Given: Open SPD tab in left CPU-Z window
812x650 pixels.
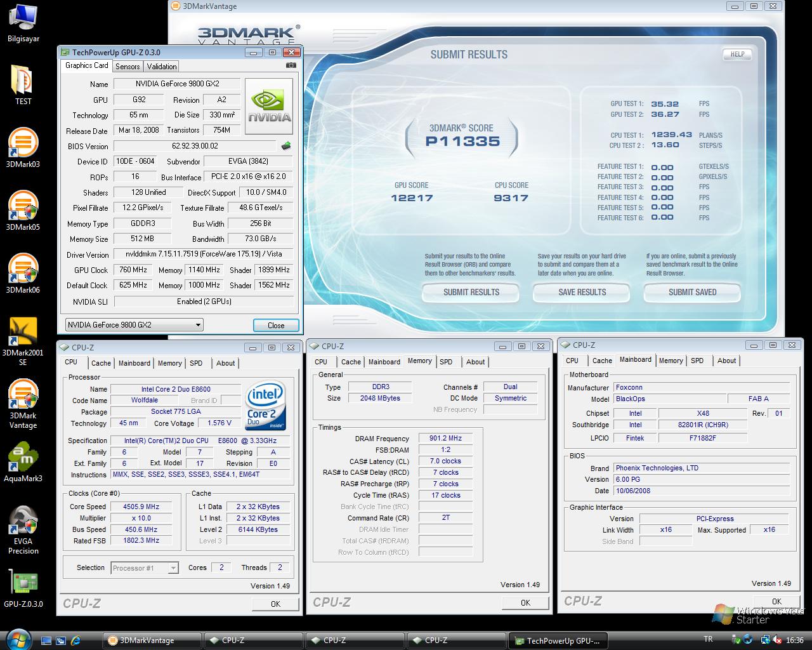Looking at the screenshot, I should tap(196, 363).
